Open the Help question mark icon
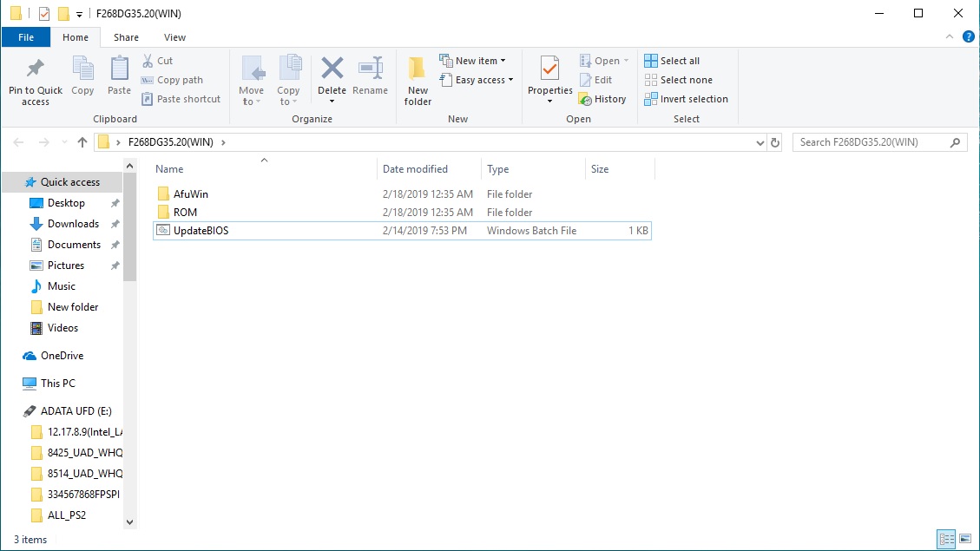Screen dimensions: 980x551 (x=969, y=36)
